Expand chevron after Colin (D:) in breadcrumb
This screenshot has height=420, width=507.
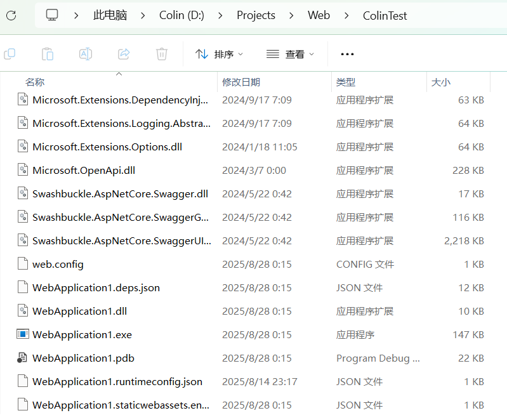point(220,15)
